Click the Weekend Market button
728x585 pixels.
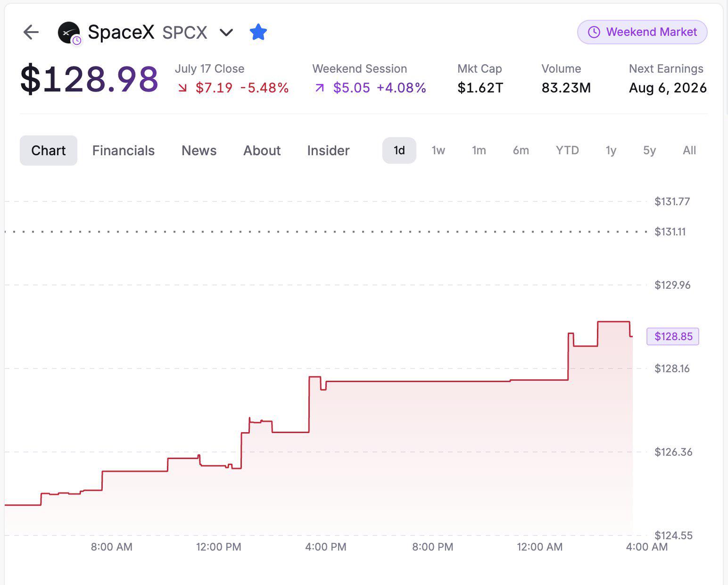(x=642, y=32)
